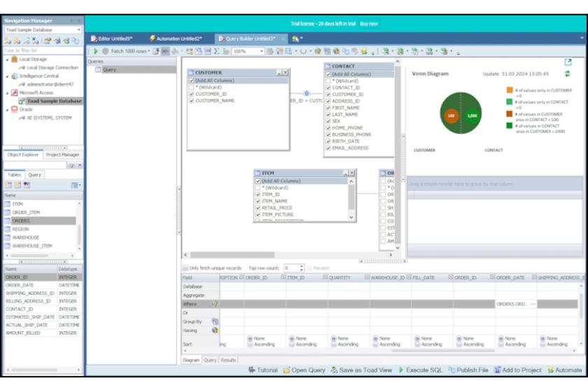Image resolution: width=588 pixels, height=392 pixels.
Task: Click the gray stop execution icon
Action: coord(106,51)
